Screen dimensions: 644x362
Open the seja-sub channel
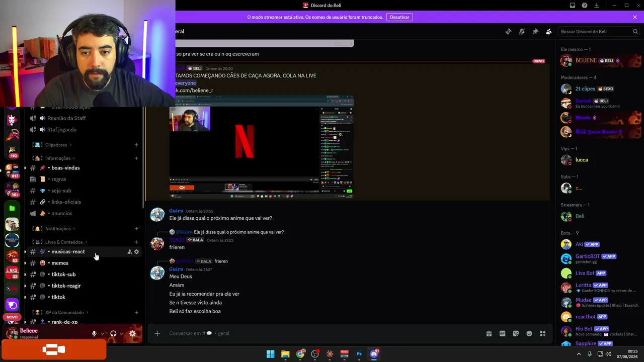pyautogui.click(x=84, y=191)
